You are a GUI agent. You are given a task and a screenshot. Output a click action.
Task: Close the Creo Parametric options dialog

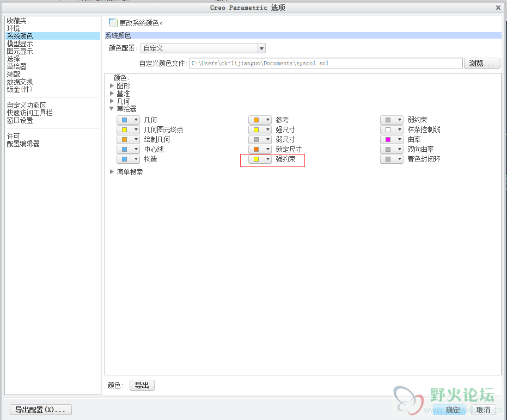(x=498, y=8)
